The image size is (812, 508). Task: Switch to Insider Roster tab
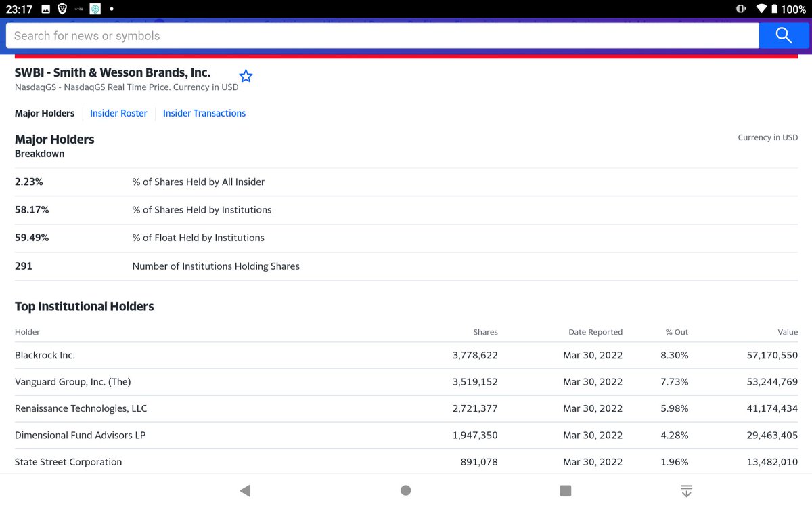(x=118, y=113)
